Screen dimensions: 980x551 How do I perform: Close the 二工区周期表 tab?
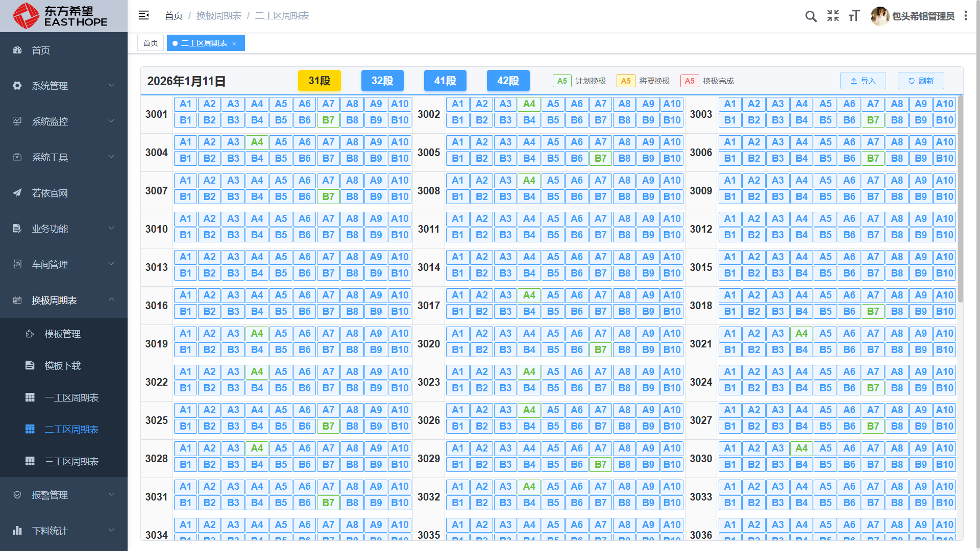[x=234, y=44]
